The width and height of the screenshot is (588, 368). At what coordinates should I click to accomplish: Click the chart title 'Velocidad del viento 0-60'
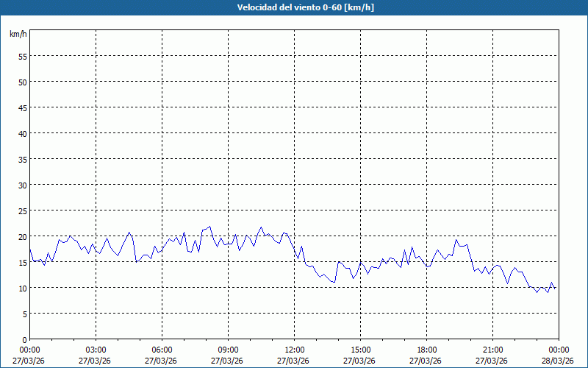294,7
